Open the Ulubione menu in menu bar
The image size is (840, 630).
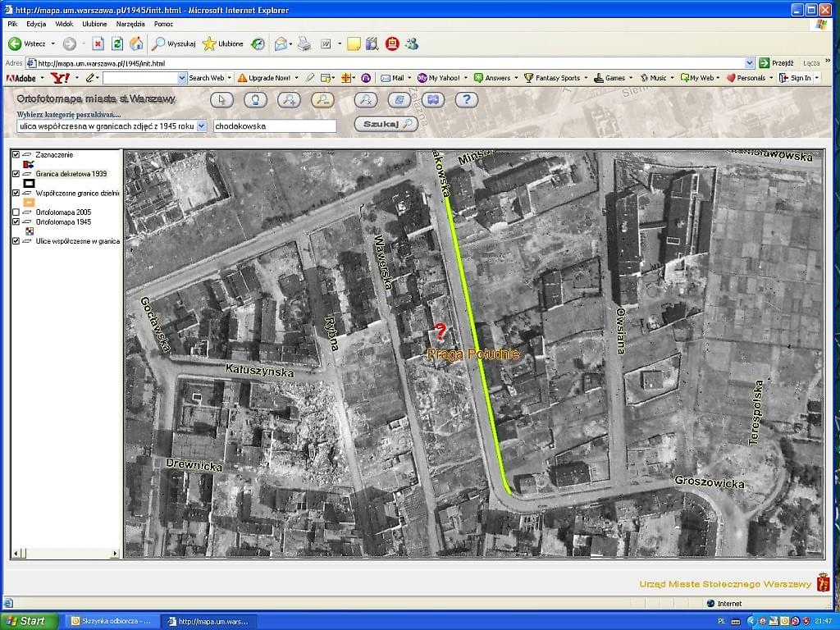click(94, 24)
